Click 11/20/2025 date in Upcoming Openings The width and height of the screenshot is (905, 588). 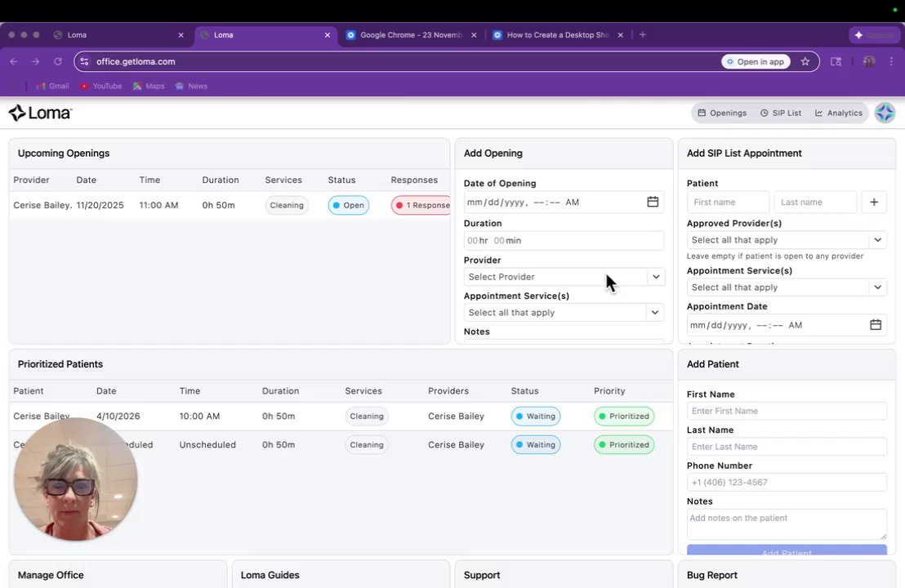(100, 206)
